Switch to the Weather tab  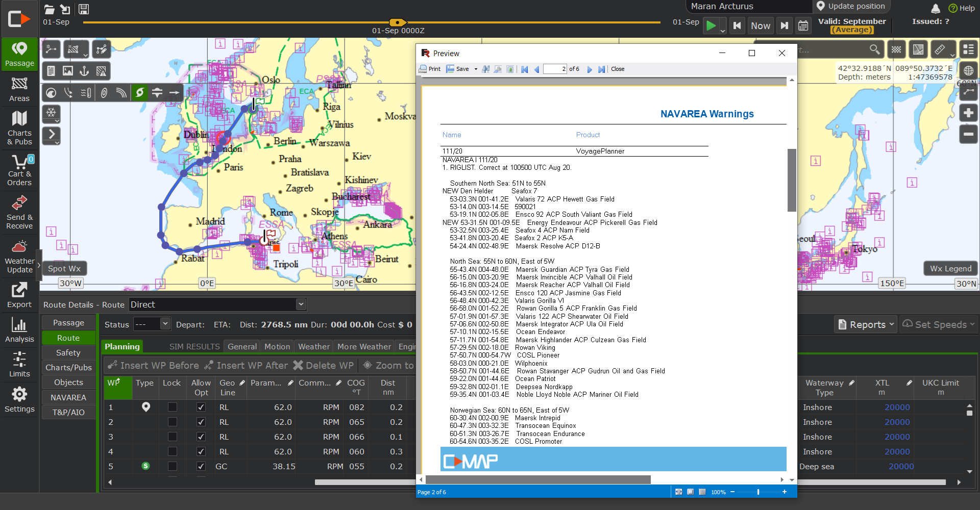click(313, 346)
